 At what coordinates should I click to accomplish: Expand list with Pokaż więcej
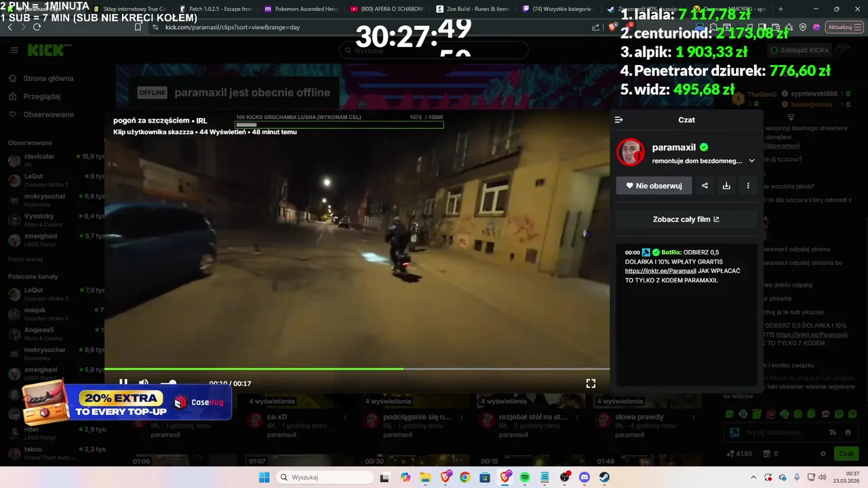[25, 259]
